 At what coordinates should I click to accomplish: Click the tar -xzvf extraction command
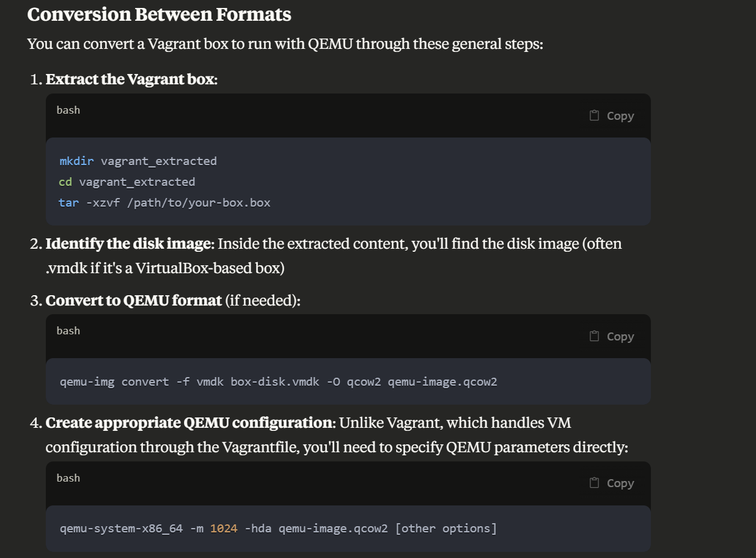tap(165, 202)
